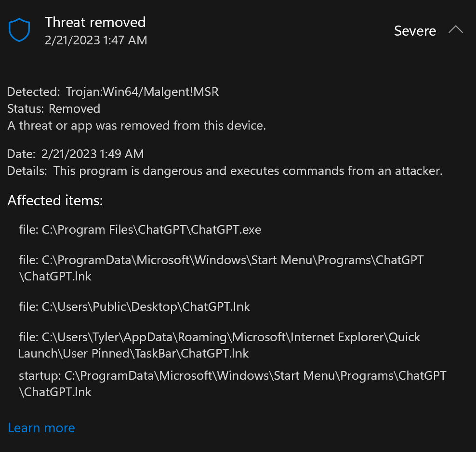Click the Threat removed heading
Image resolution: width=476 pixels, height=452 pixels.
pos(95,22)
